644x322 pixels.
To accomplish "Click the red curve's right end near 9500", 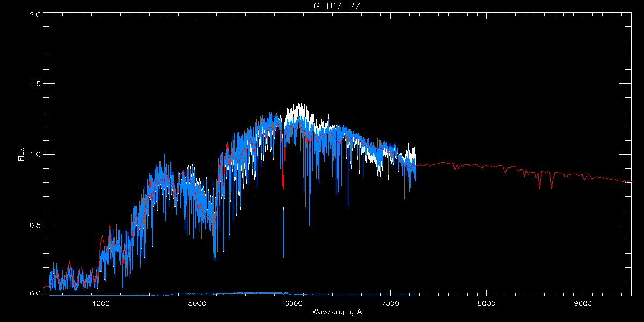I will [630, 182].
